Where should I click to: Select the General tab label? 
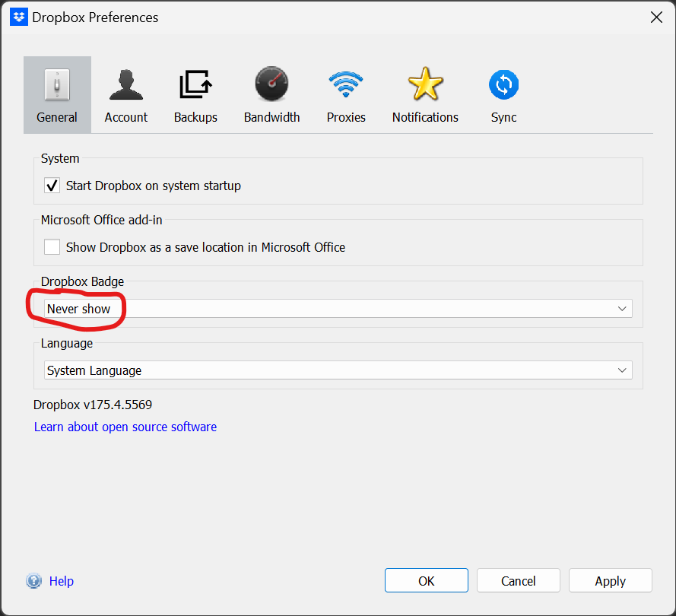tap(57, 117)
